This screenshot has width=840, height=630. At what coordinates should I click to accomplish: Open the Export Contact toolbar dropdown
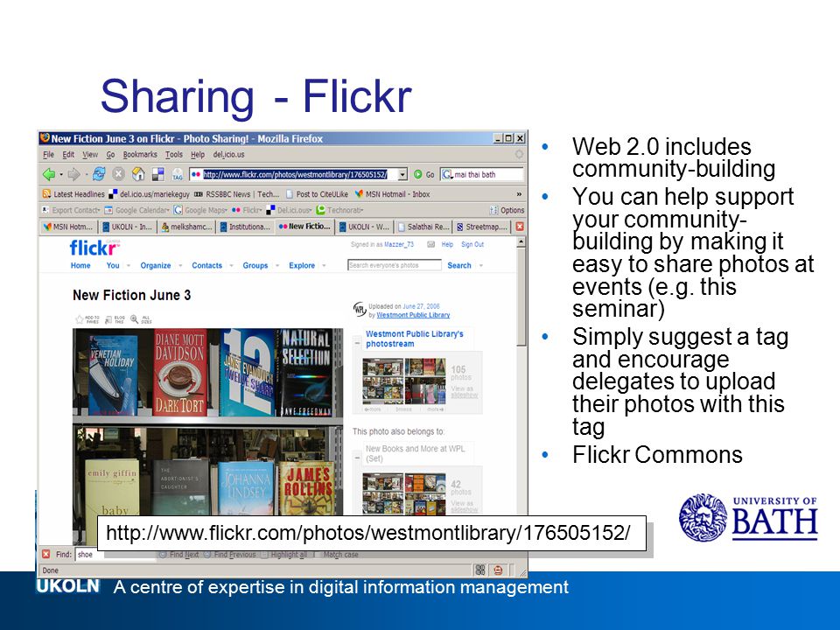[x=71, y=210]
